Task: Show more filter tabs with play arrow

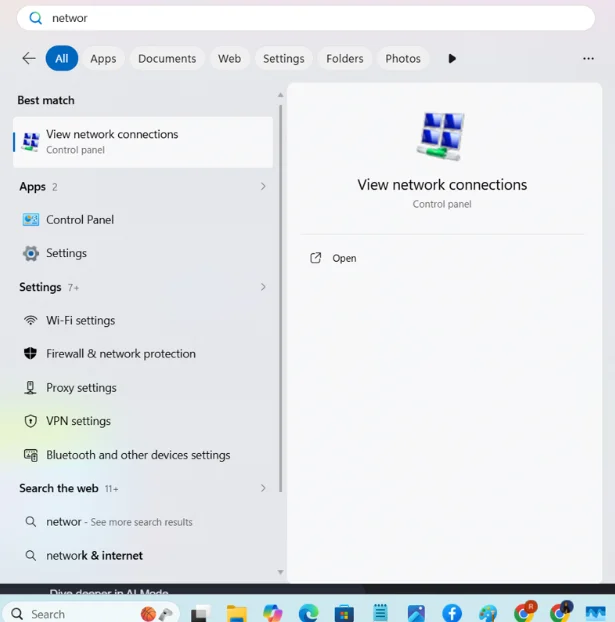Action: coord(452,58)
